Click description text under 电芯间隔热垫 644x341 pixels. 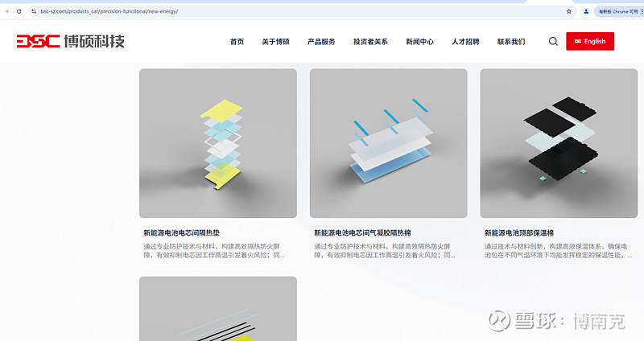coord(214,251)
